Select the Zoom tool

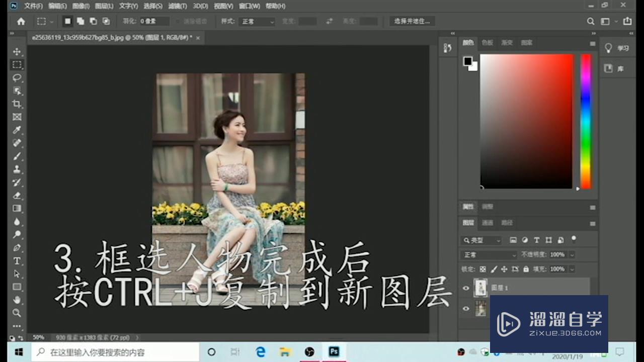17,313
